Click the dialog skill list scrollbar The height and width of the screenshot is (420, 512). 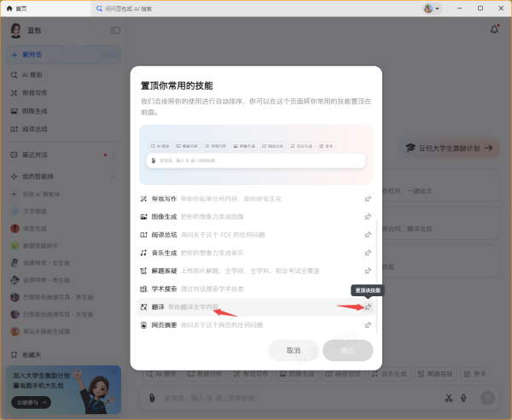(377, 277)
